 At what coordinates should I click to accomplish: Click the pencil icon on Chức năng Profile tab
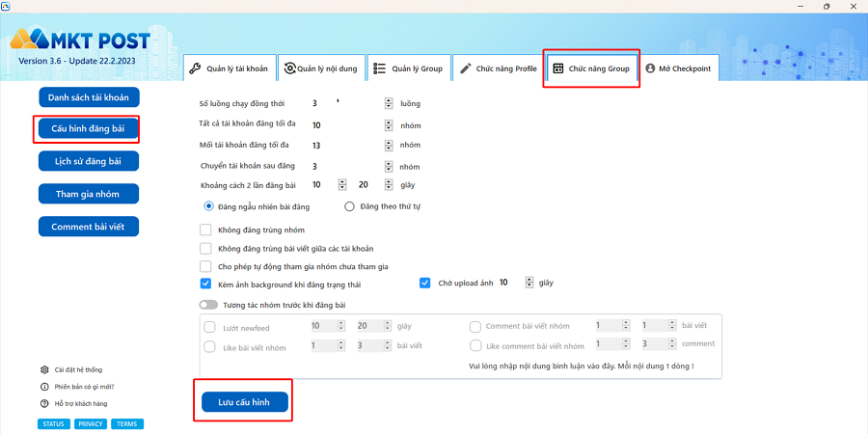[466, 68]
